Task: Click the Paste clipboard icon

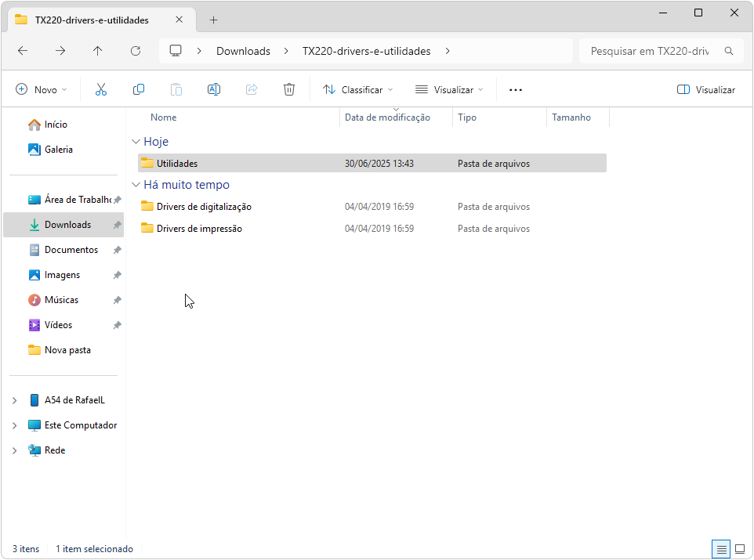Action: 176,89
